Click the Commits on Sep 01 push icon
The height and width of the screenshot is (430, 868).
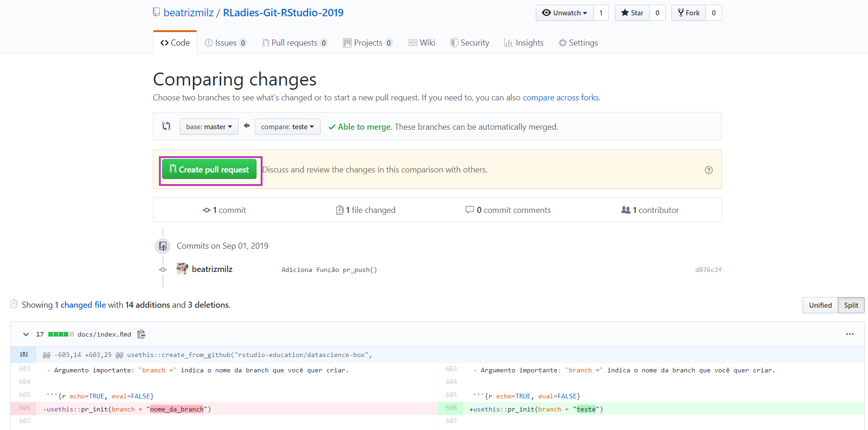[163, 246]
